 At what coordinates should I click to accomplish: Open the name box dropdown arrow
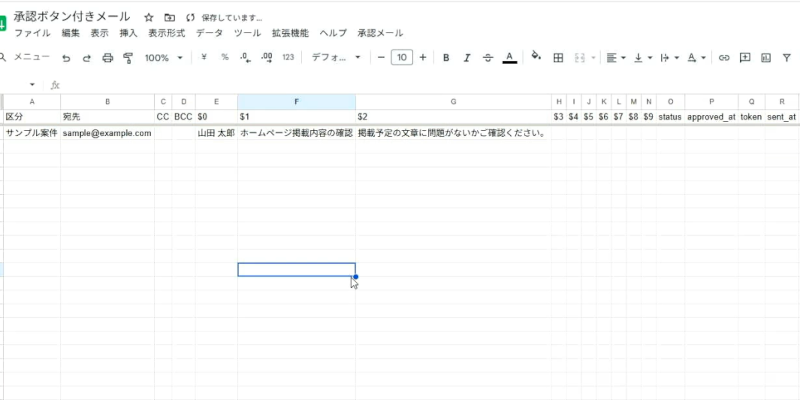pyautogui.click(x=33, y=85)
